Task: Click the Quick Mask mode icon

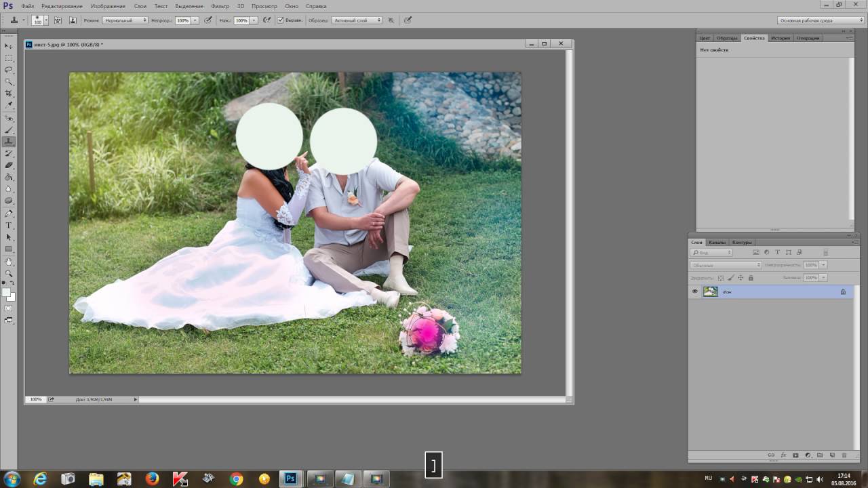Action: pos(9,308)
